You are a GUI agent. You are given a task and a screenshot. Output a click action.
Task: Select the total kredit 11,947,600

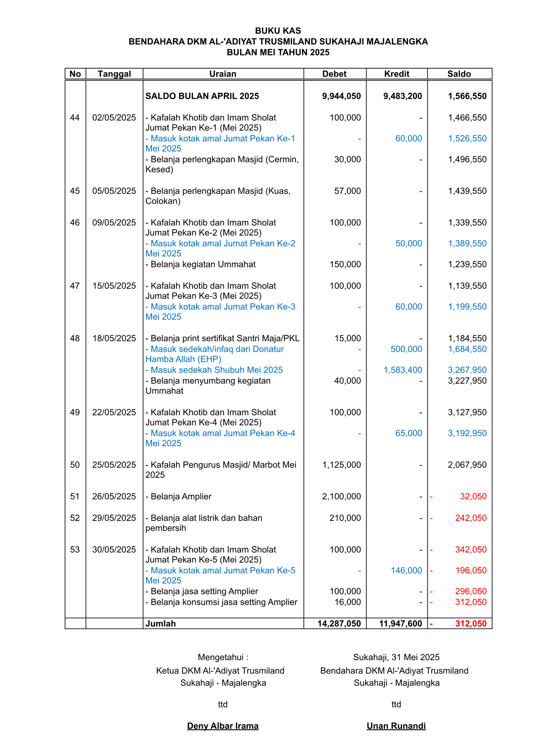(400, 623)
